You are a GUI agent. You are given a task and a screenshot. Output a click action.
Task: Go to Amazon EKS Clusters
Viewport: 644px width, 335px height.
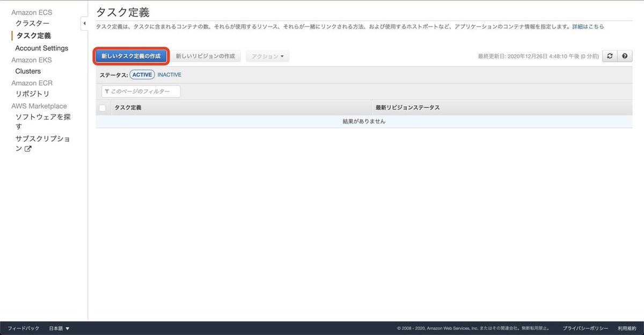pos(27,71)
